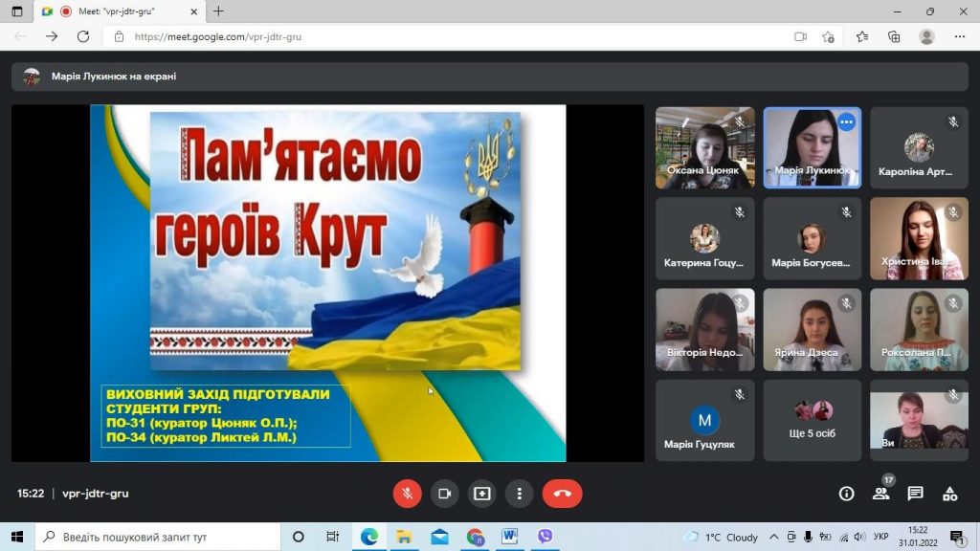Viewport: 980px width, 551px height.
Task: Open Viber from the Windows taskbar
Action: [x=545, y=537]
